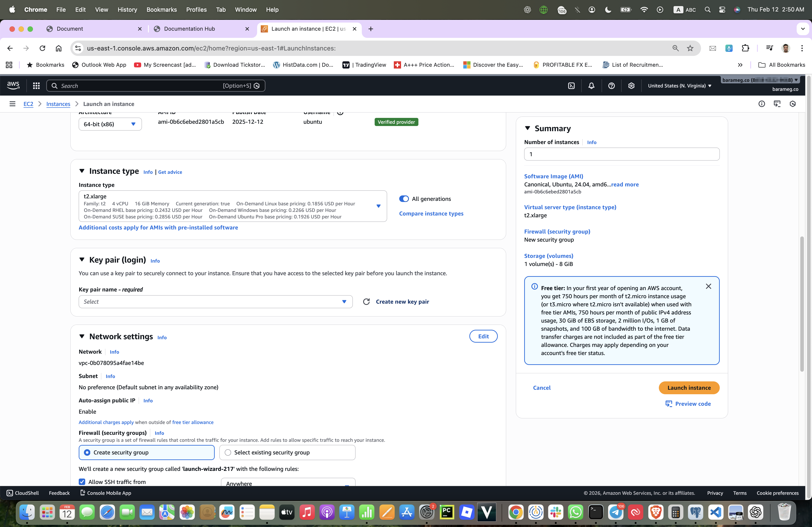Open AWS CloudShell from top navigation bar

point(572,86)
